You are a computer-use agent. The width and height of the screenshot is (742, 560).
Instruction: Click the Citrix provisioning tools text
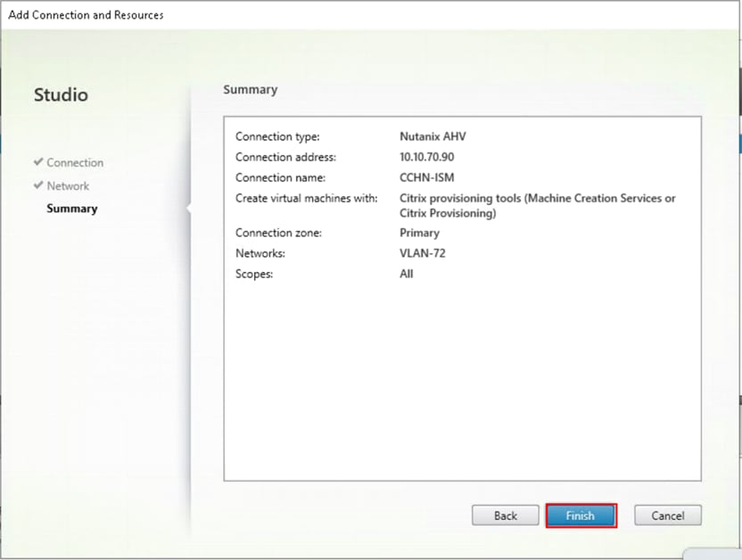coord(535,198)
